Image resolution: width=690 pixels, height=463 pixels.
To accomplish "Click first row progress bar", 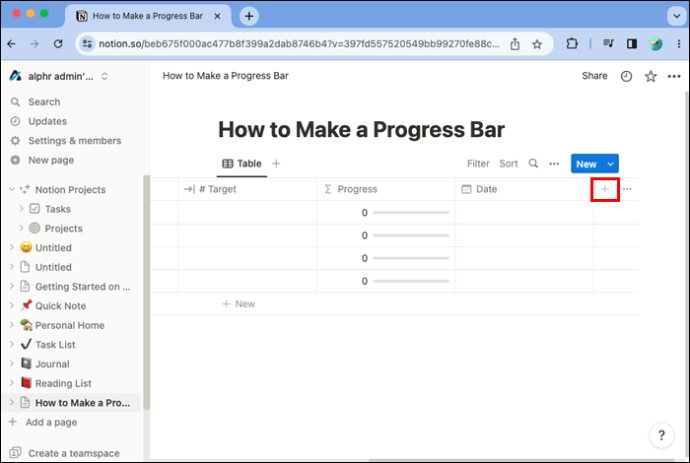I will click(411, 213).
